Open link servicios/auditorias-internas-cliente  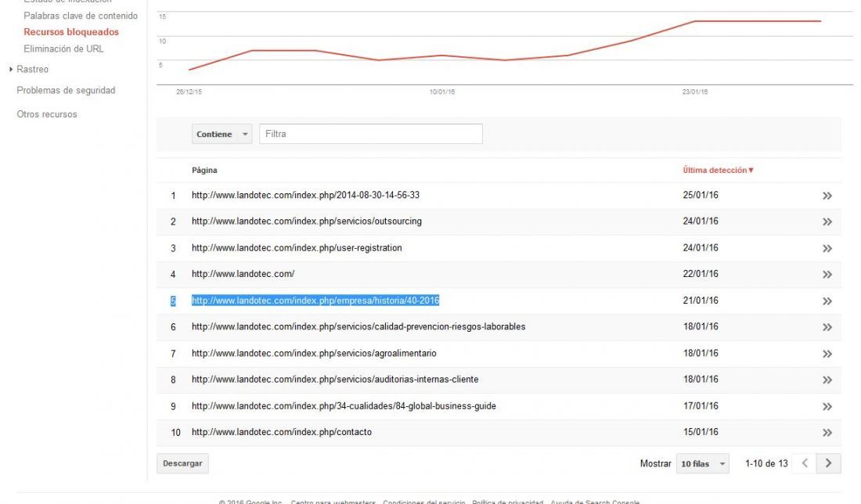point(335,380)
